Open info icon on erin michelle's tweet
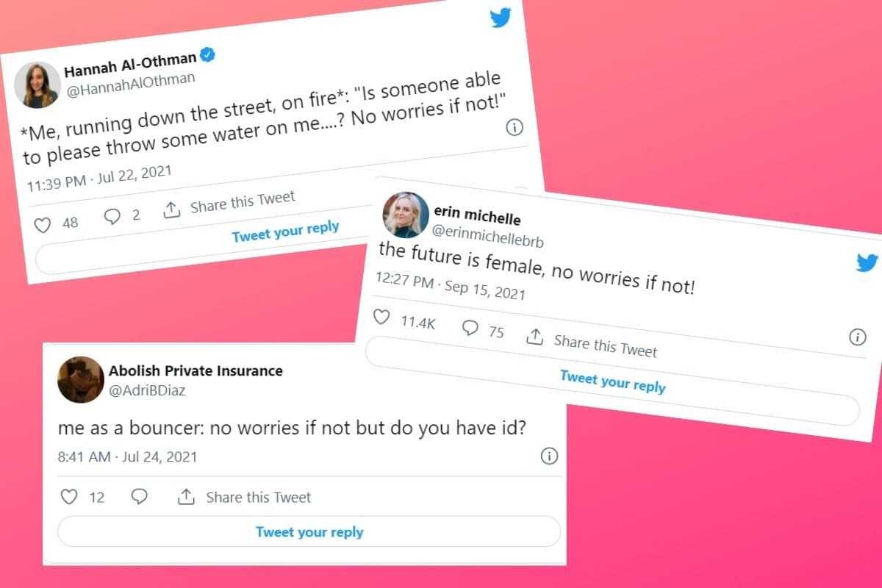The width and height of the screenshot is (882, 588). pyautogui.click(x=857, y=337)
